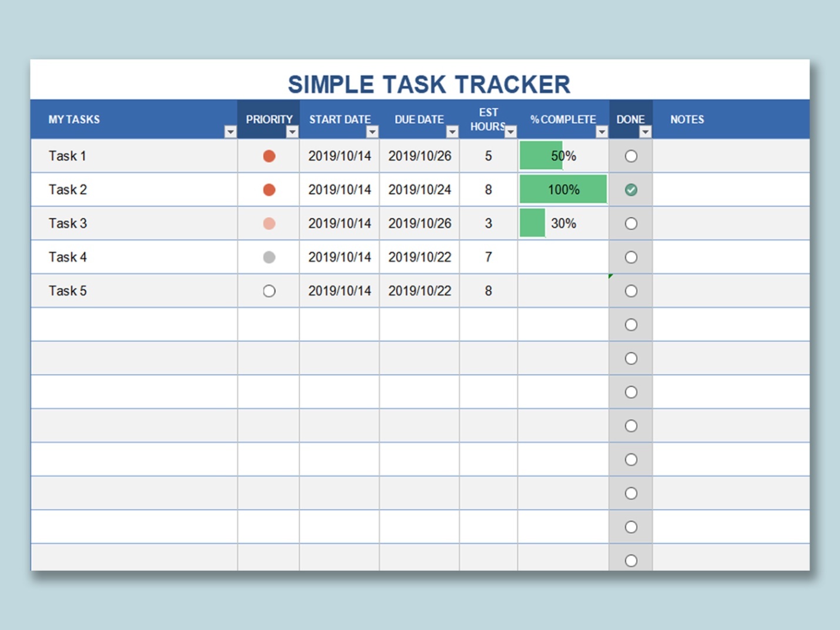Click Task 5's empty priority circle
This screenshot has width=840, height=630.
click(268, 291)
